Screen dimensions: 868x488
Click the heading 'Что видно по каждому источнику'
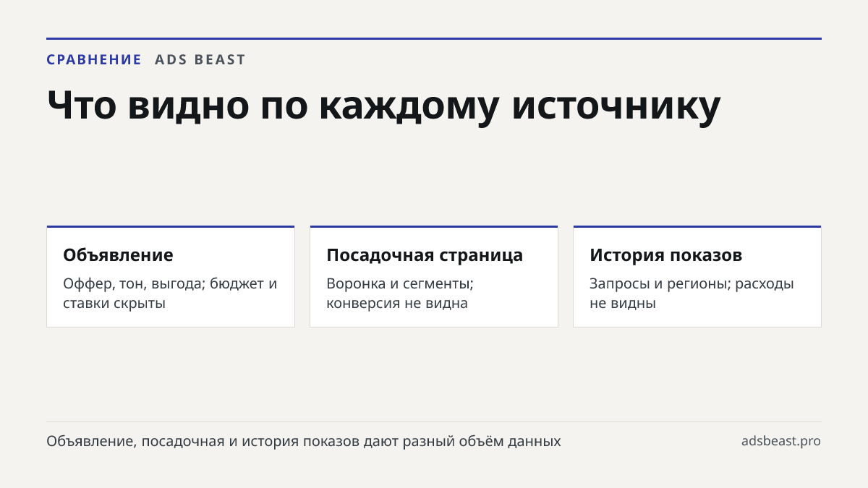[384, 106]
